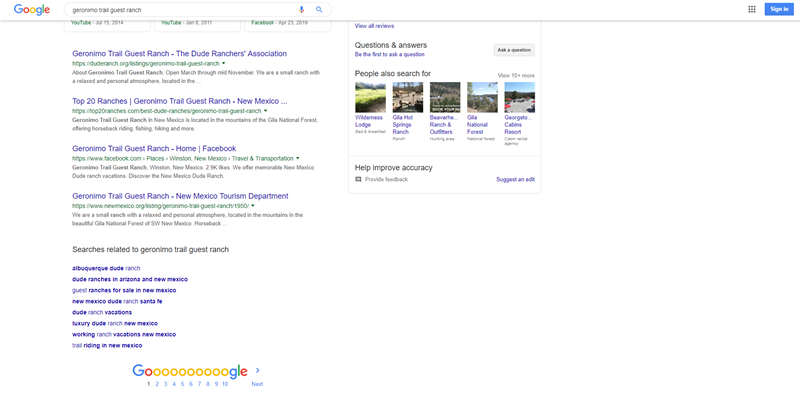Click the next-page chevron arrow

pos(258,370)
